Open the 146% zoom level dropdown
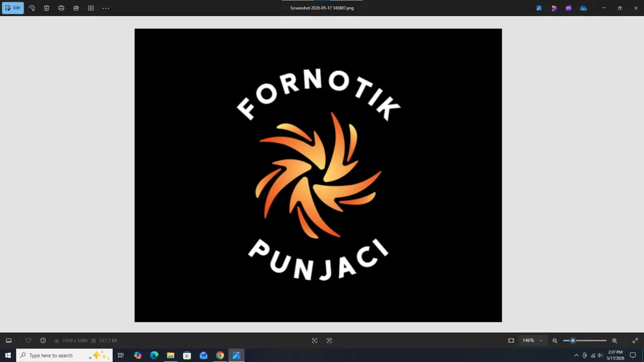 pyautogui.click(x=533, y=341)
